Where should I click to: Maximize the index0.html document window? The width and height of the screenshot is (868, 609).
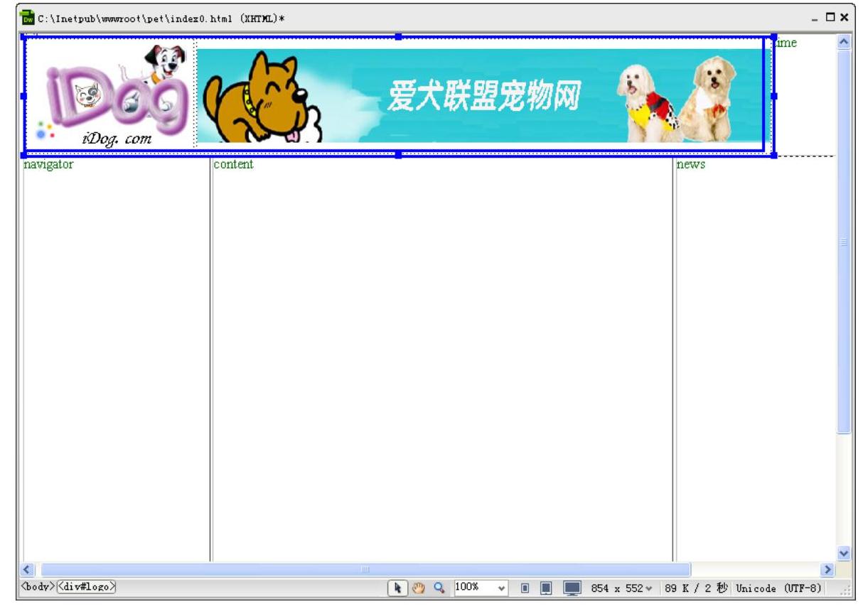tap(831, 18)
